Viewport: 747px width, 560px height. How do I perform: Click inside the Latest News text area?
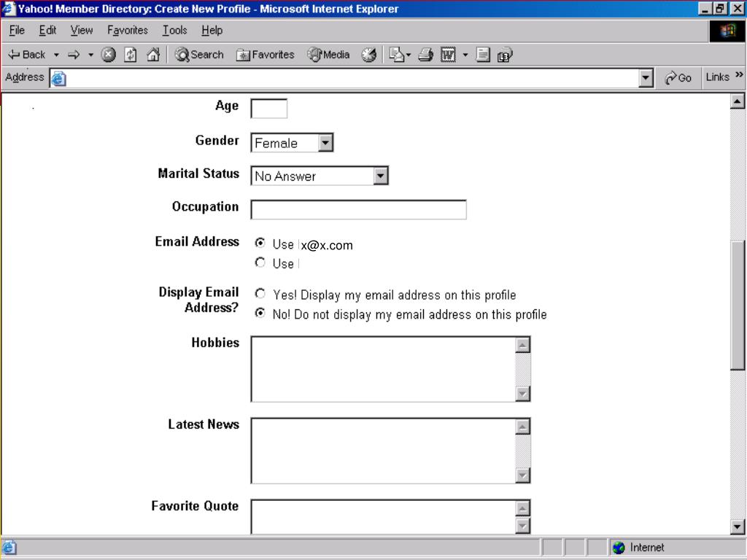tap(384, 451)
